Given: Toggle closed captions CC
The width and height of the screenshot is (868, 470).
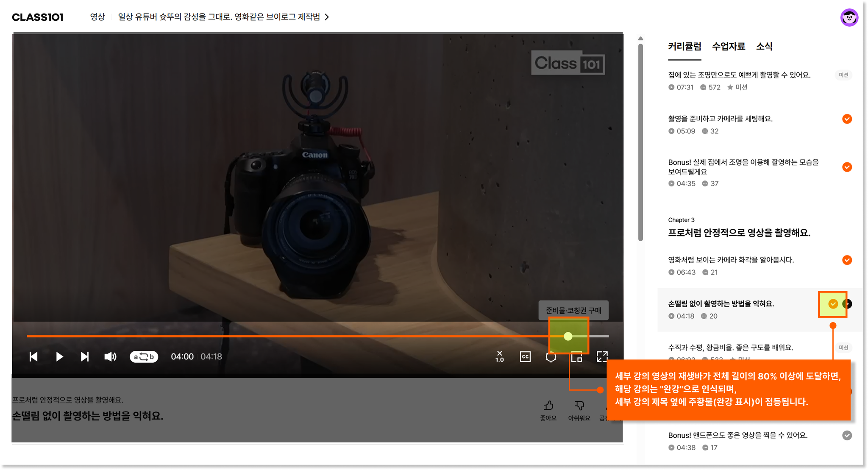Looking at the screenshot, I should pos(525,357).
